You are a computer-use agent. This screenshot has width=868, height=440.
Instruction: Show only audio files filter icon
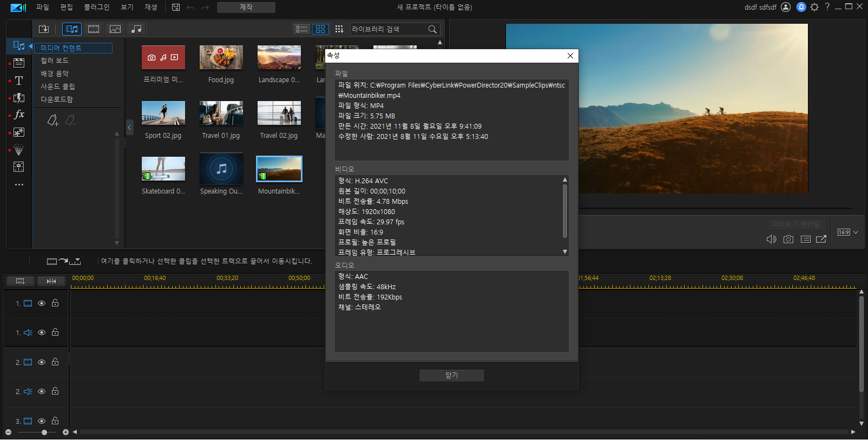pos(137,29)
